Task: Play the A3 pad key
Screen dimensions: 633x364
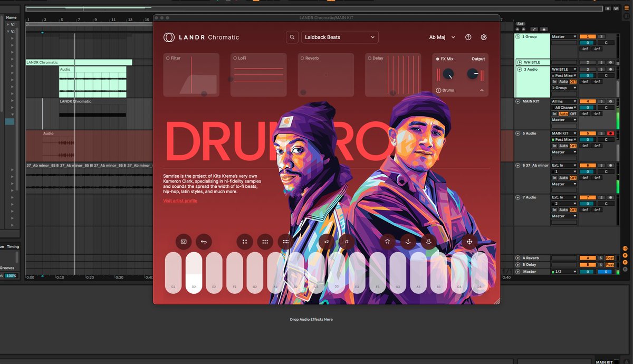Action: [418, 273]
